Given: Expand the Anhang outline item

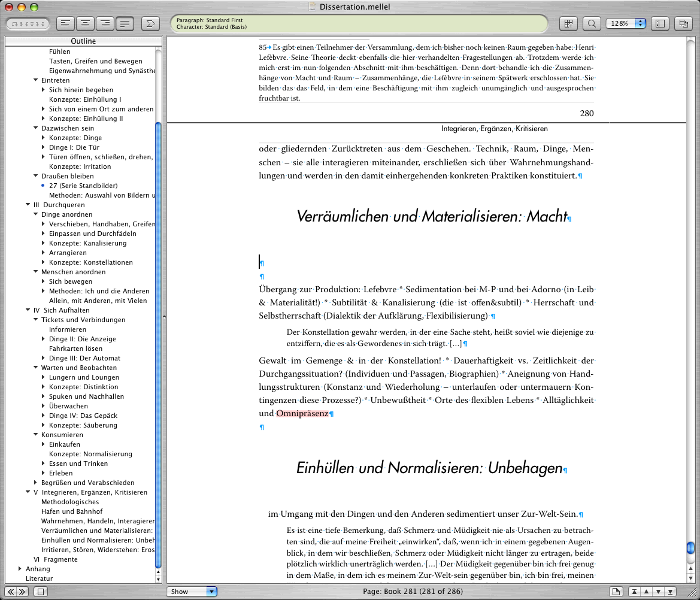Looking at the screenshot, I should [20, 569].
